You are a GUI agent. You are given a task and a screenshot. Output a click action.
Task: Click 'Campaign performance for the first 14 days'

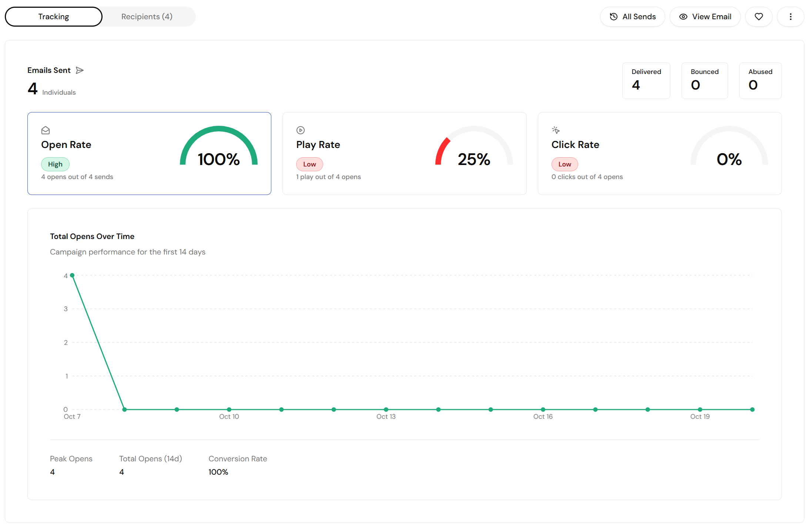click(x=128, y=252)
